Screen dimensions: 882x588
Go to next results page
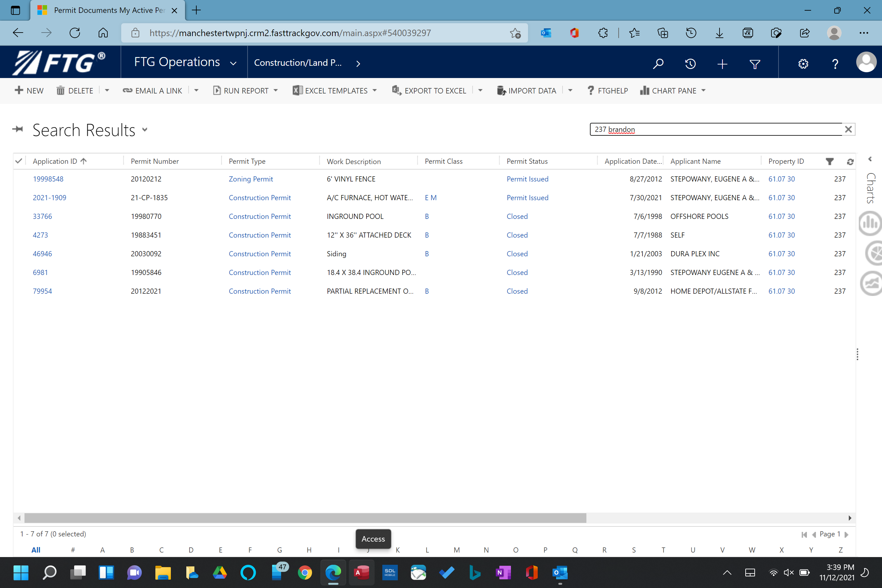click(846, 534)
